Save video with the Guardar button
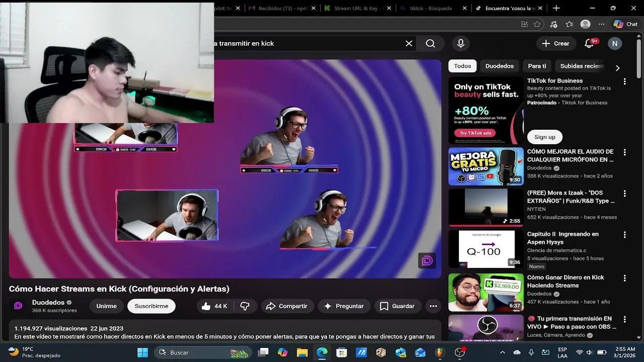 [x=397, y=306]
